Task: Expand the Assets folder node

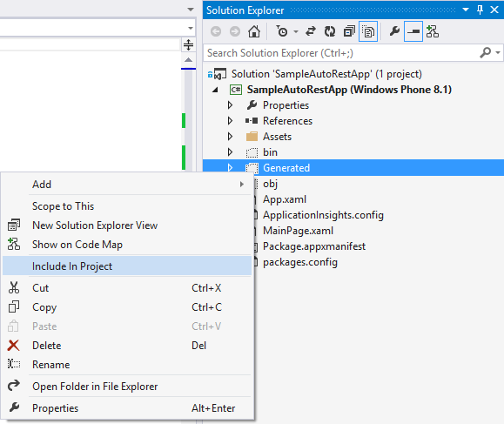Action: click(230, 137)
